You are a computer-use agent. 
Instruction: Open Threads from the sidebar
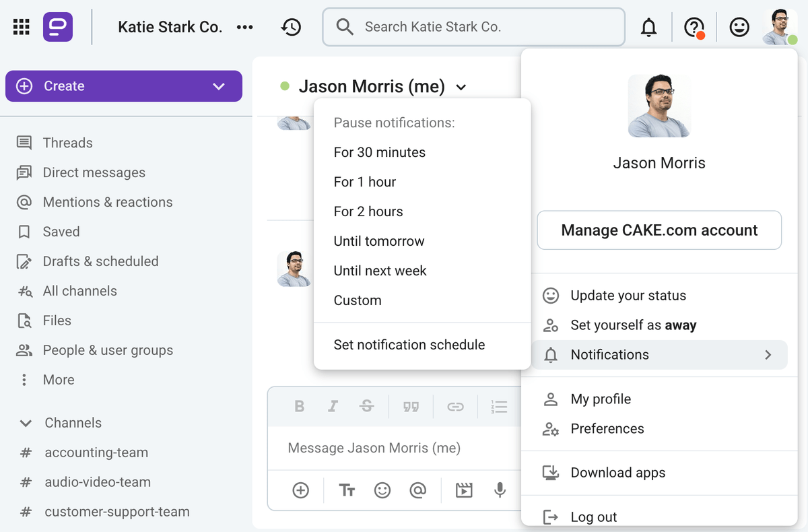click(67, 142)
